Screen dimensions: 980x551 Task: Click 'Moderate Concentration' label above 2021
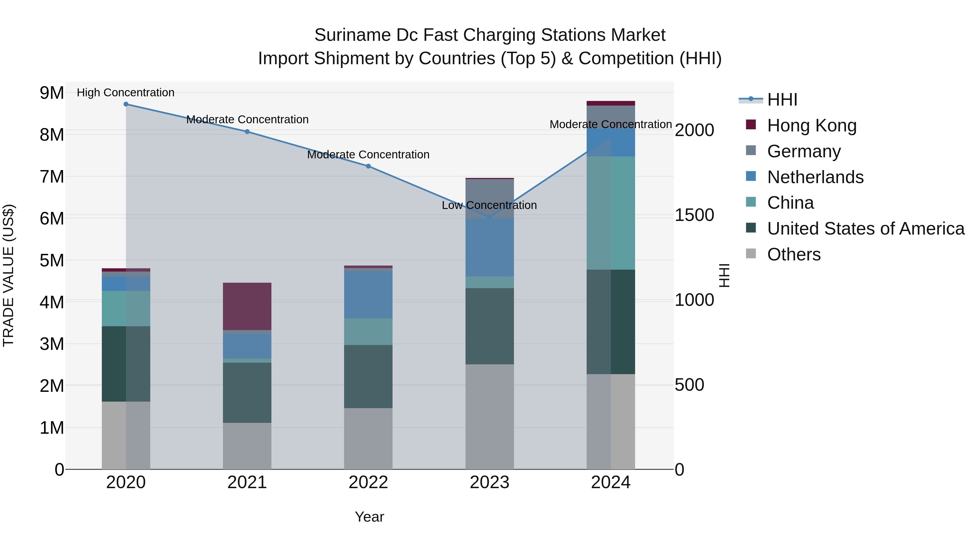pyautogui.click(x=247, y=119)
